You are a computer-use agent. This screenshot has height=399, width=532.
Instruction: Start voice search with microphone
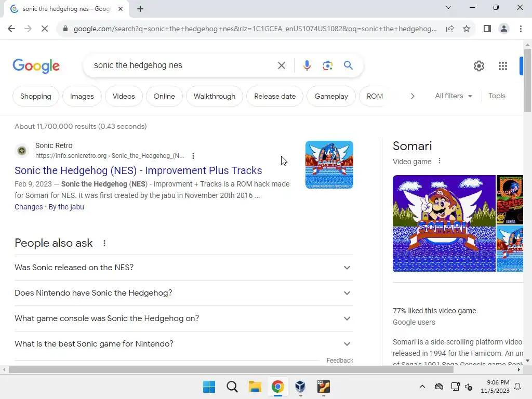[307, 65]
